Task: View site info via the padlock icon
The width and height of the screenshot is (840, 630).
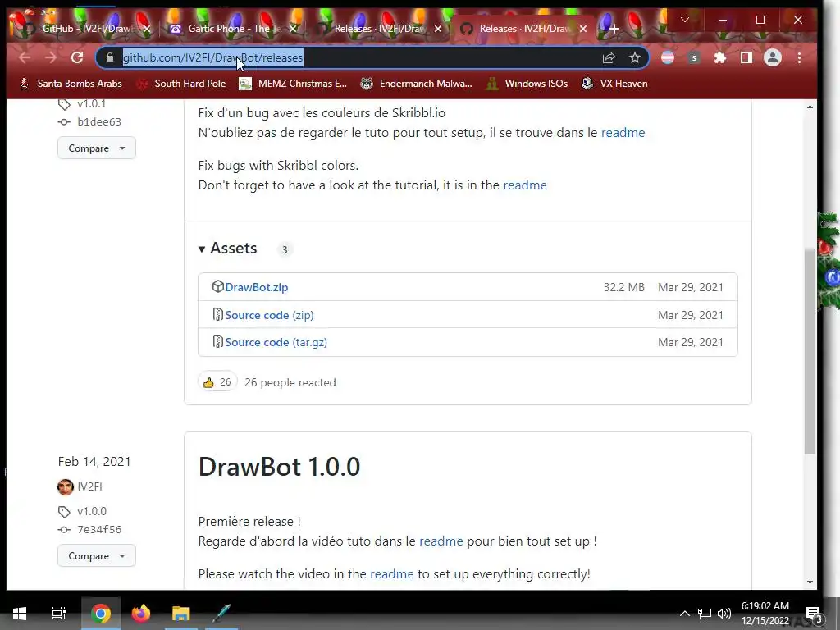Action: [110, 57]
